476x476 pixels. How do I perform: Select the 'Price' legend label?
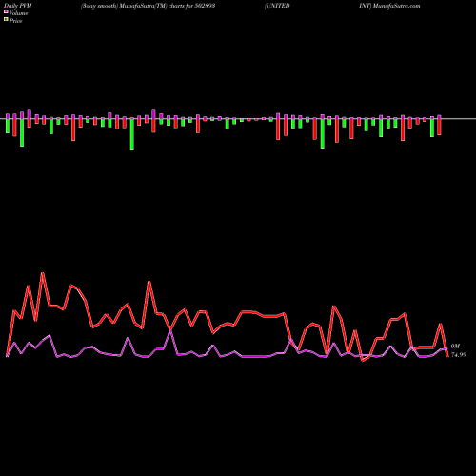tap(15, 21)
